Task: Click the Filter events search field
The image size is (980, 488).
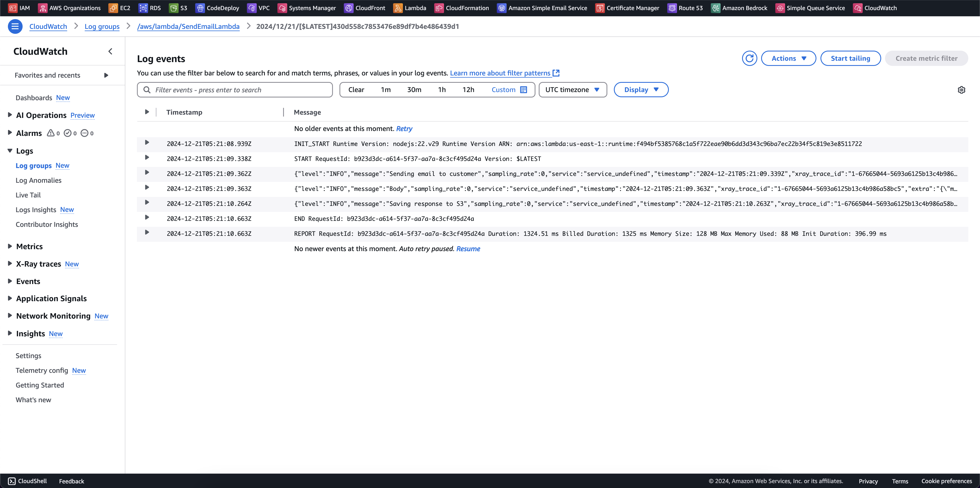Action: point(235,90)
